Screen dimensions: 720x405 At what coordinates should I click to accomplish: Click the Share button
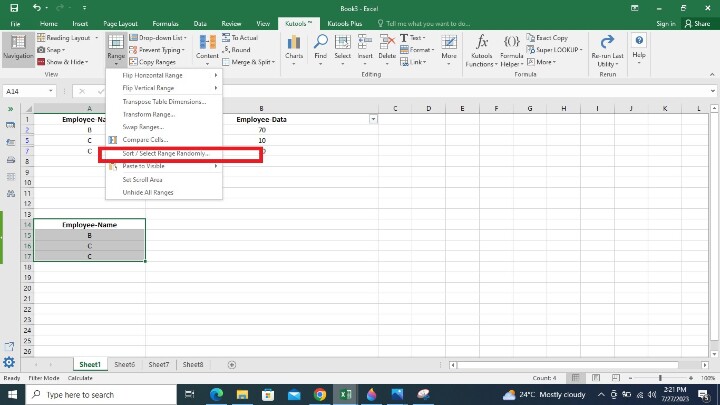coord(697,23)
